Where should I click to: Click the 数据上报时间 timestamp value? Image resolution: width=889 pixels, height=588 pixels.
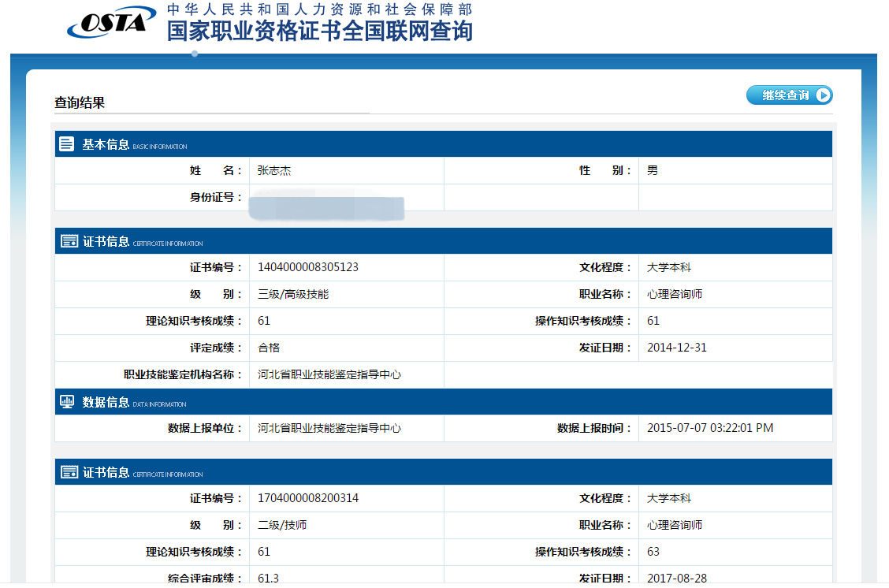tap(710, 428)
